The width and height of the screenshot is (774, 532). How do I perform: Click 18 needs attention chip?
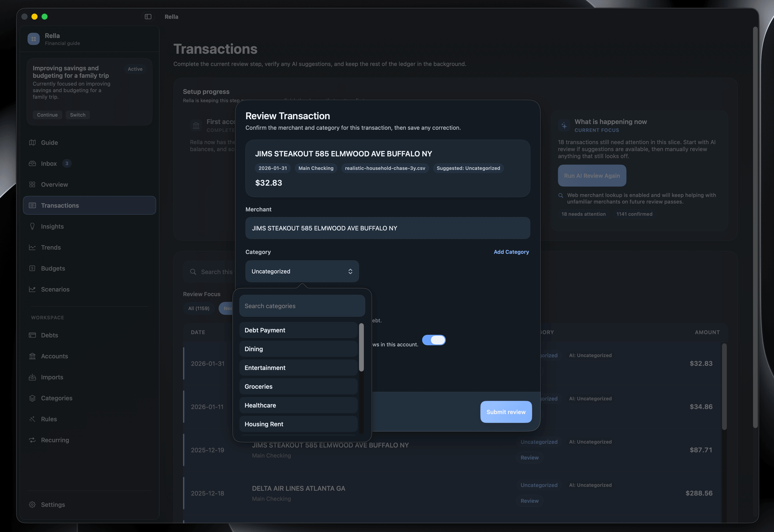583,214
